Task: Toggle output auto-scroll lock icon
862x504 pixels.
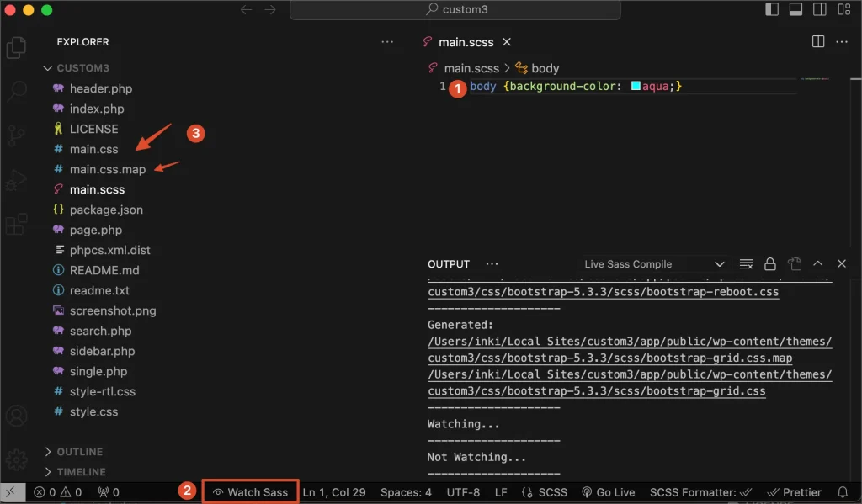Action: pyautogui.click(x=769, y=264)
